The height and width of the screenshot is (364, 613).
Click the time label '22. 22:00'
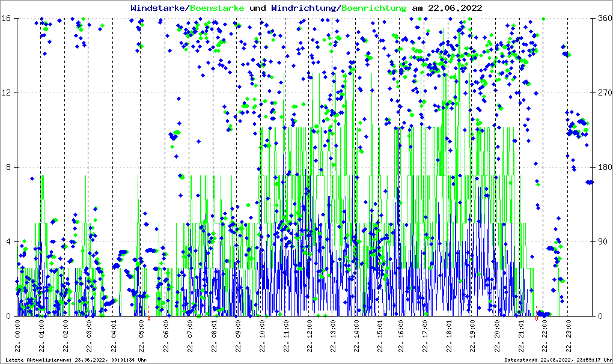(x=544, y=336)
